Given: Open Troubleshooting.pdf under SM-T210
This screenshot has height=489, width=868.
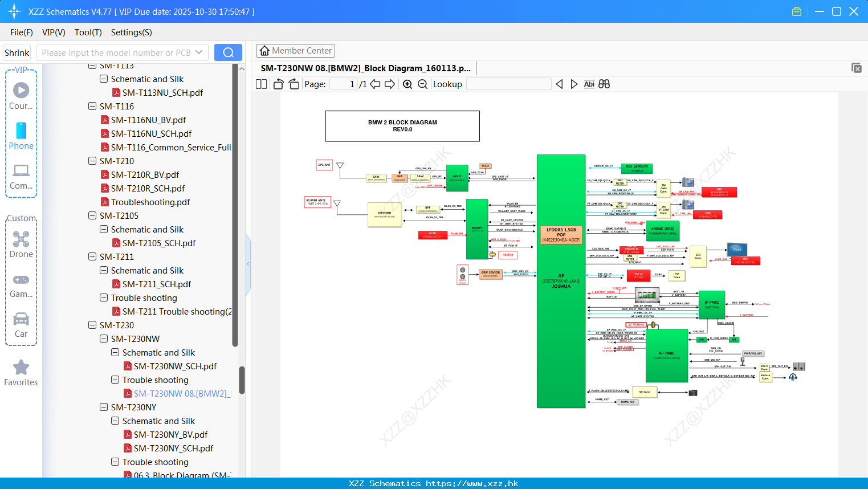Looking at the screenshot, I should (x=150, y=202).
